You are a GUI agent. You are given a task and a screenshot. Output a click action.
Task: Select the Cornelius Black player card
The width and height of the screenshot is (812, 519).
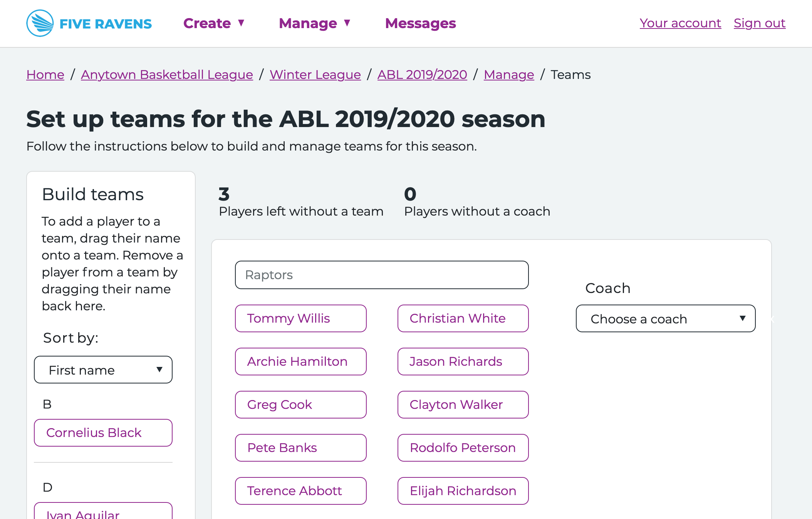click(103, 433)
